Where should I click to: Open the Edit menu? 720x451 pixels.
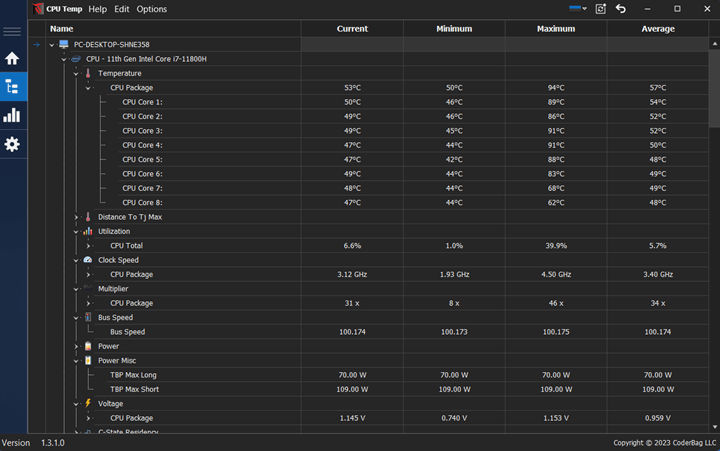pos(122,9)
